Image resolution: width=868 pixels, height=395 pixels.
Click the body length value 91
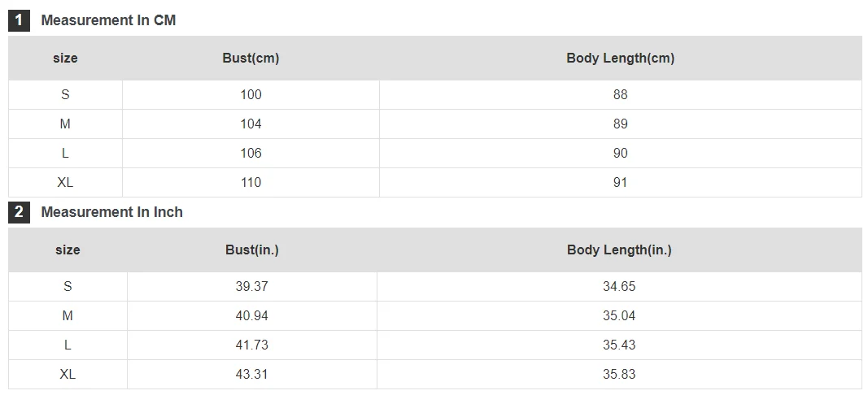pyautogui.click(x=621, y=183)
